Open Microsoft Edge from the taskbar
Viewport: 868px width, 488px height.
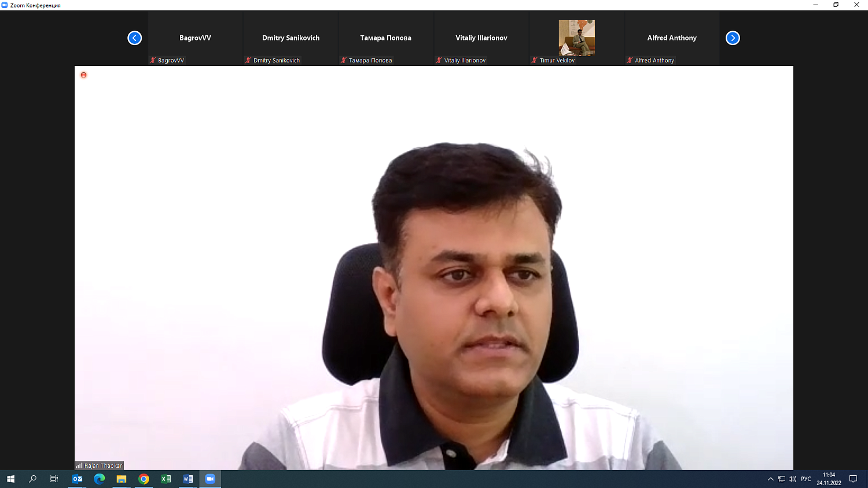point(100,479)
